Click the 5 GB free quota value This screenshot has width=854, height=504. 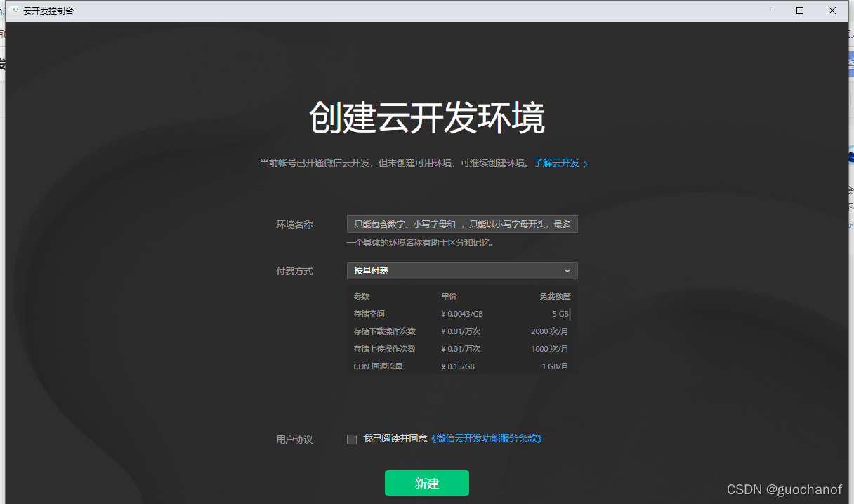tap(560, 314)
